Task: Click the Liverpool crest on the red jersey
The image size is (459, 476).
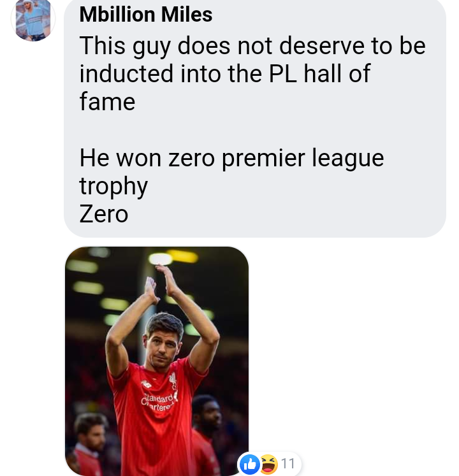Action: (x=173, y=382)
